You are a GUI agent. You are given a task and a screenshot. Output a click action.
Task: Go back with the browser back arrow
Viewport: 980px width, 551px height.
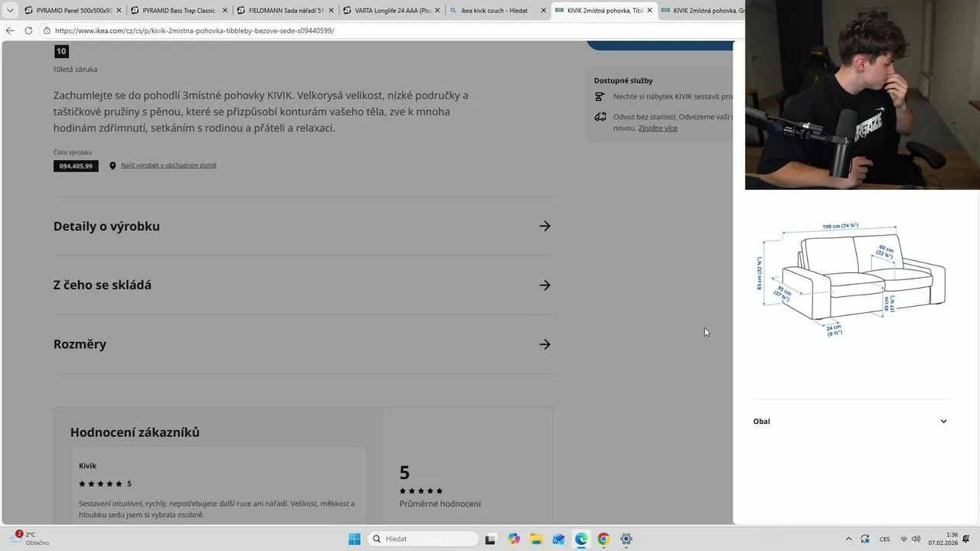10,31
